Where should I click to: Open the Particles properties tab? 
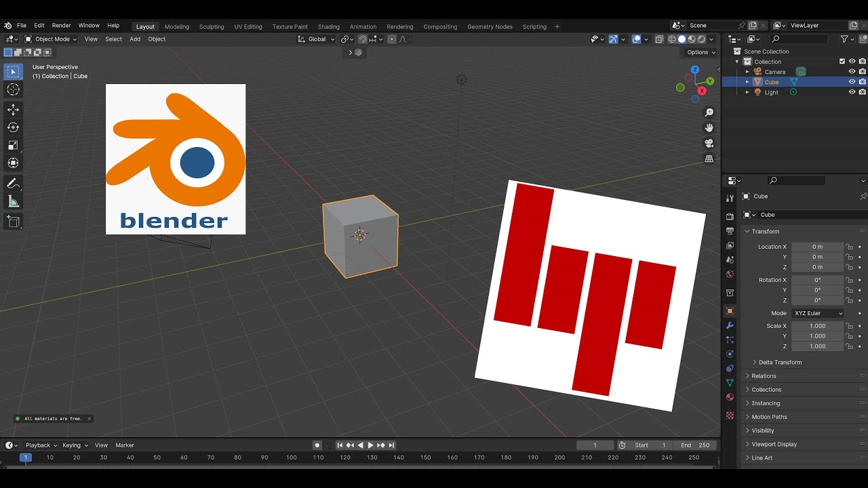point(730,340)
